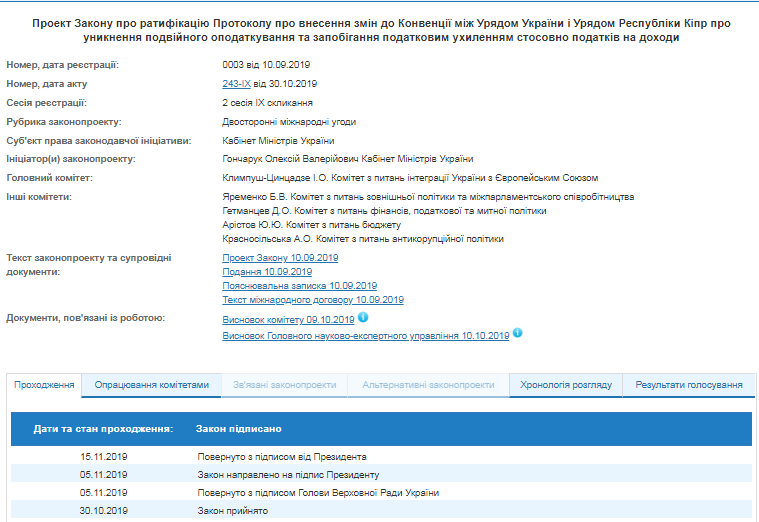Select row Повернуто з підписом Голови Верховної Ради
Image resolution: width=759 pixels, height=522 pixels.
pos(381,492)
